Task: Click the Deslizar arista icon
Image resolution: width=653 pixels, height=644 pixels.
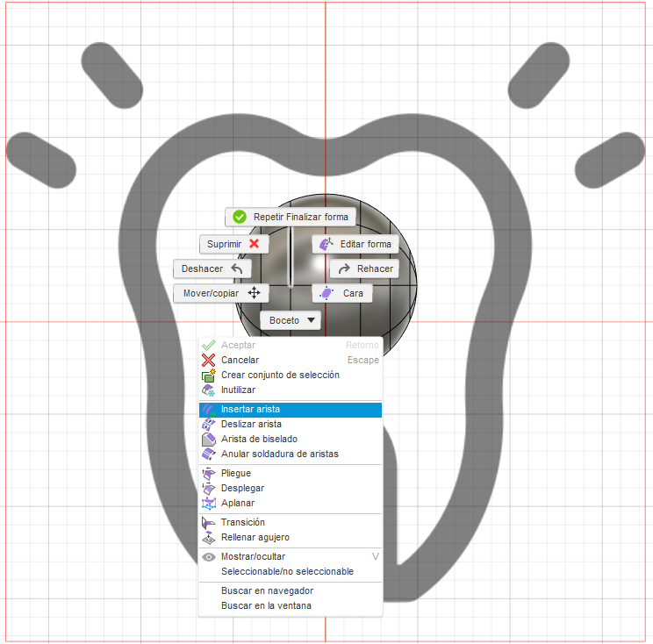Action: [x=209, y=424]
